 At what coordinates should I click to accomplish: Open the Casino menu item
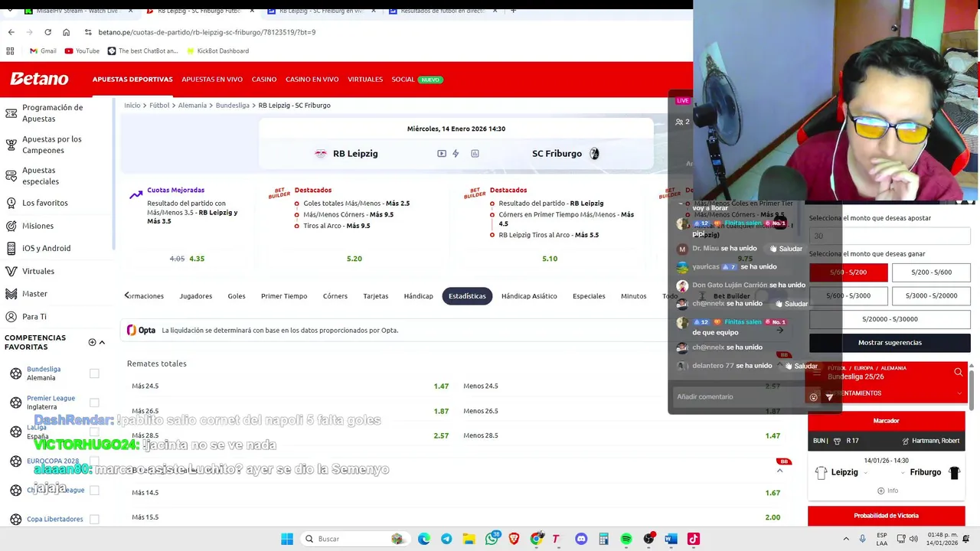click(x=264, y=80)
